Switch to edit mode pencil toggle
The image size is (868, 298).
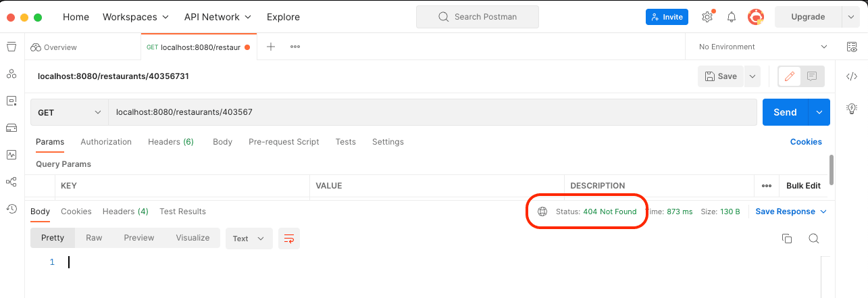[789, 76]
